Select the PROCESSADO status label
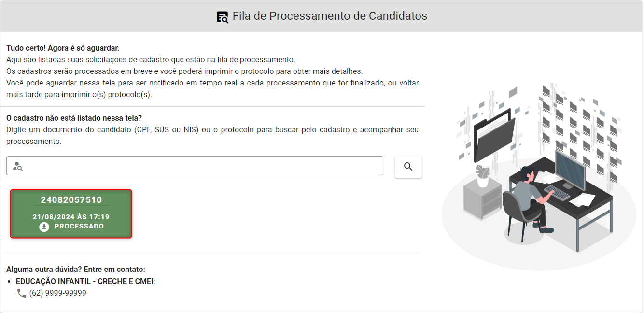The image size is (644, 313). pos(79,226)
